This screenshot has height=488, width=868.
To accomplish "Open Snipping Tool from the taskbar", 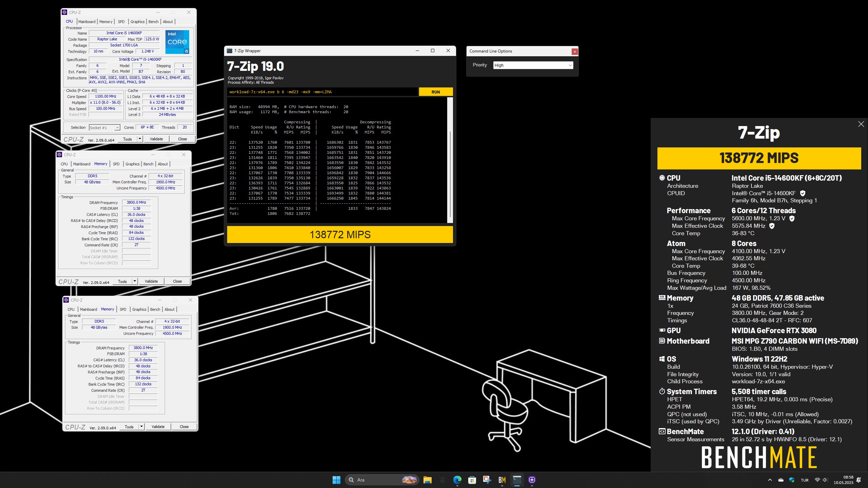I will (487, 480).
